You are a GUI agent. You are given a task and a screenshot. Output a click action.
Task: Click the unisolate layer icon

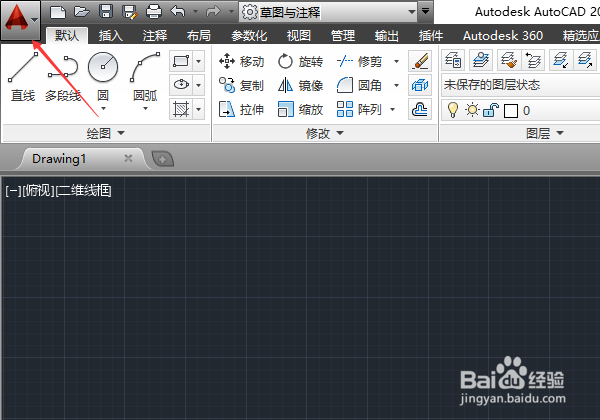pos(585,60)
